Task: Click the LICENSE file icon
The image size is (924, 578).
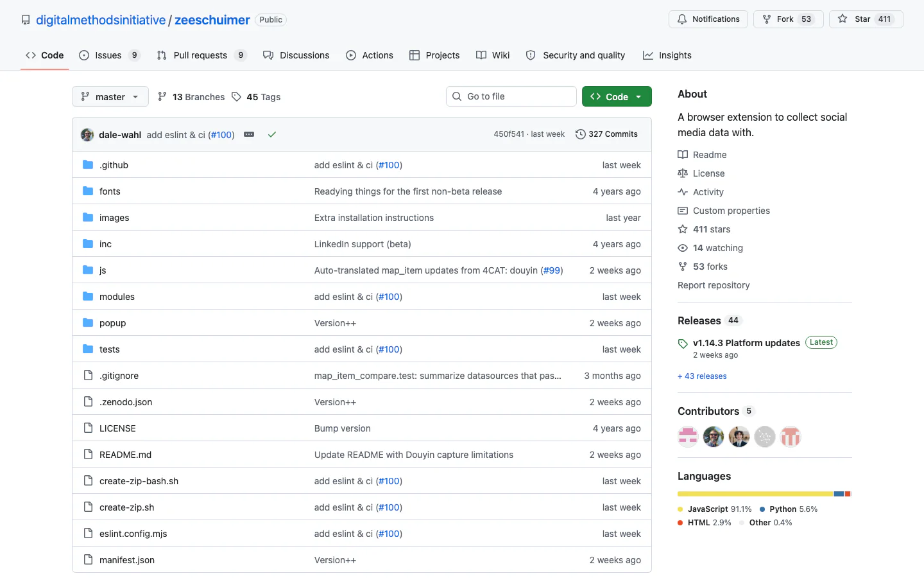Action: click(x=88, y=428)
